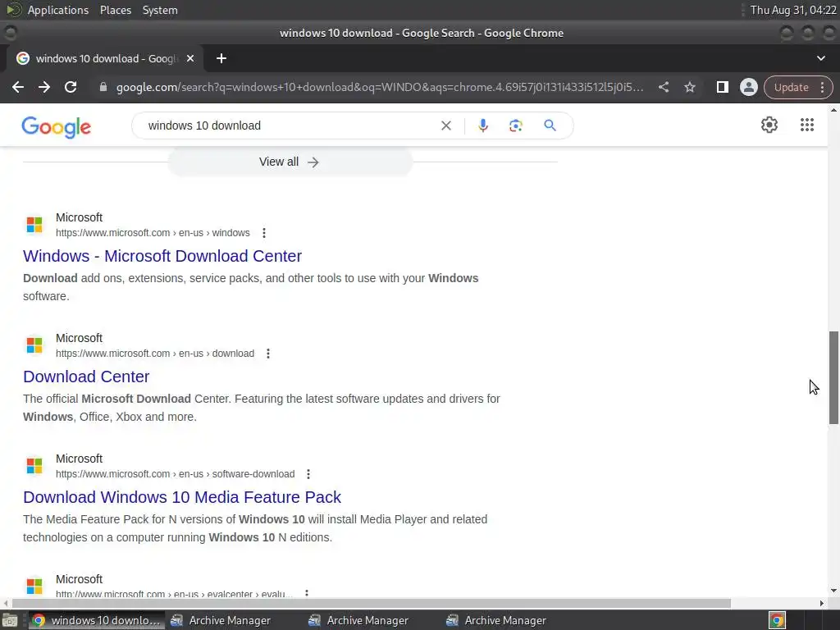The image size is (840, 630).
Task: Switch to Chrome in the taskbar
Action: coord(97,620)
